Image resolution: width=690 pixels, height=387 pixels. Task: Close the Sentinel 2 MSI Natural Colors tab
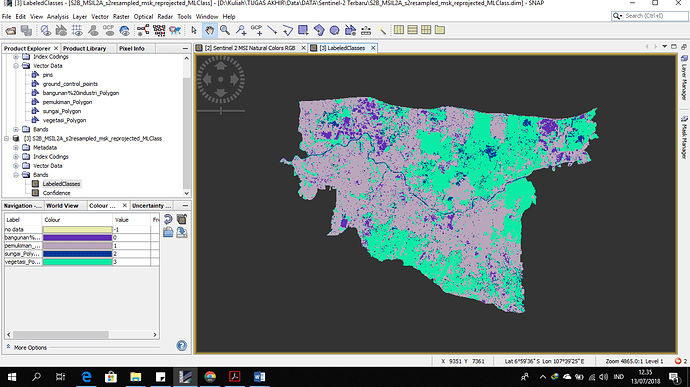pyautogui.click(x=303, y=48)
